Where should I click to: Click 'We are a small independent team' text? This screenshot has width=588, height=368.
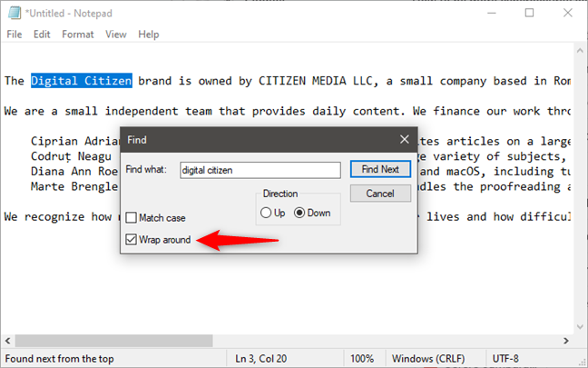pos(109,111)
